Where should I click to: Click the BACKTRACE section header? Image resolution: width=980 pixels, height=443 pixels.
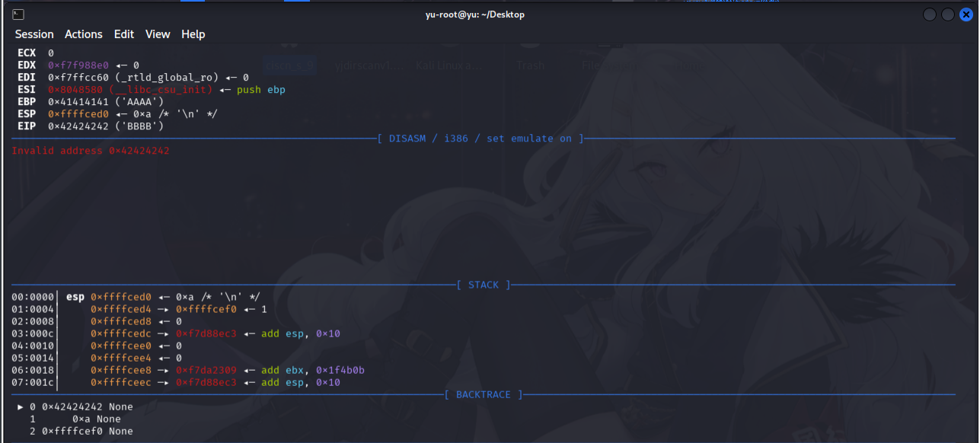click(484, 394)
